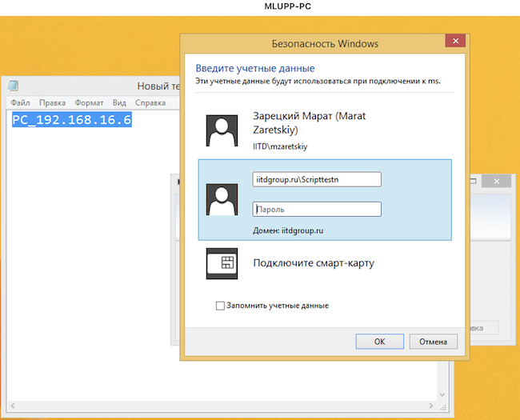
Task: Open the Формат menu
Action: click(89, 103)
